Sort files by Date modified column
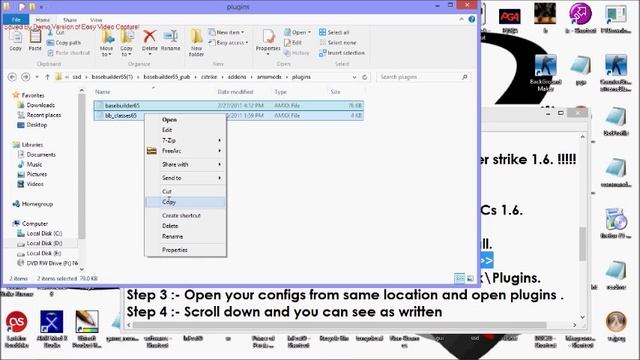The width and height of the screenshot is (640, 360). (236, 92)
